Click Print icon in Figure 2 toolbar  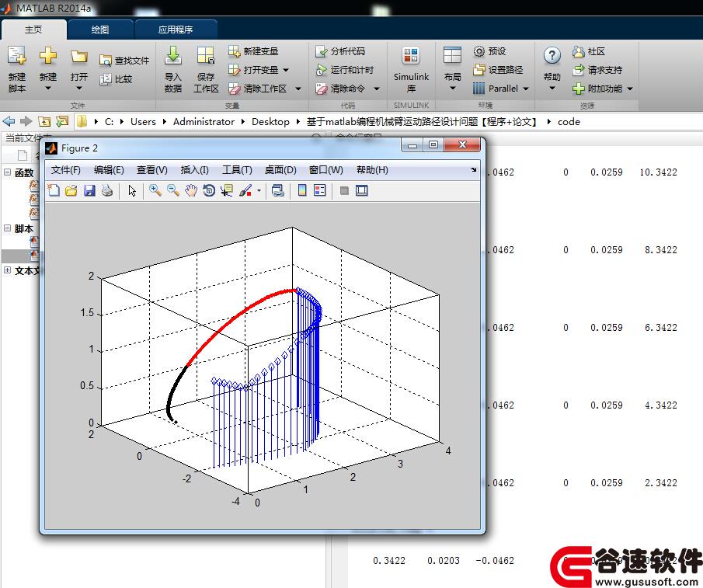pyautogui.click(x=107, y=190)
